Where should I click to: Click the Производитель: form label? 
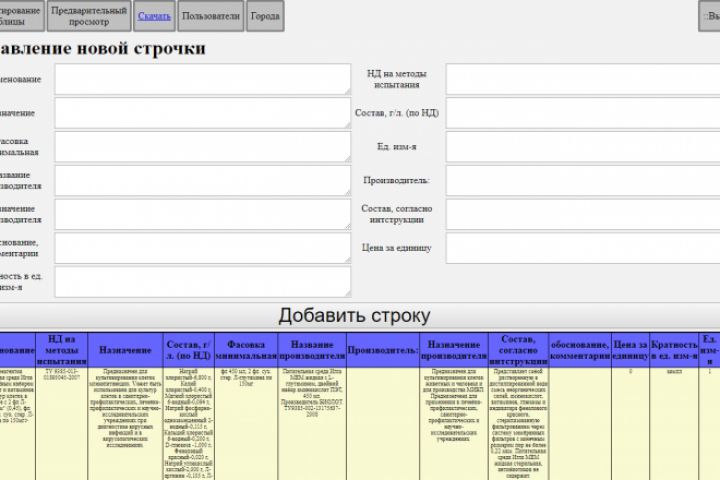click(x=397, y=181)
